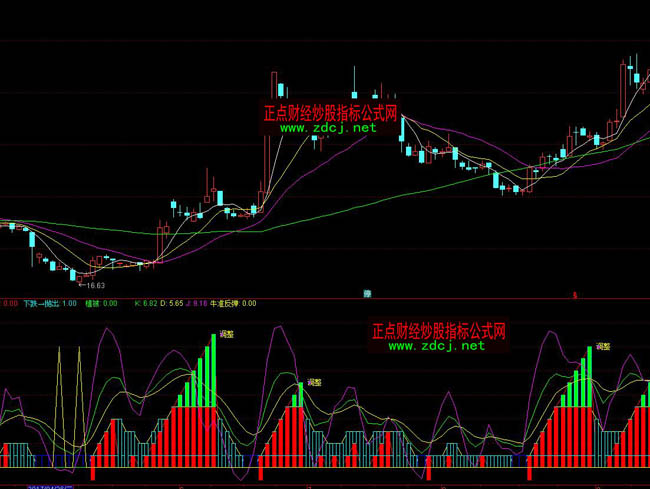Click the red watermark title in main chart
650x489 pixels.
329,113
